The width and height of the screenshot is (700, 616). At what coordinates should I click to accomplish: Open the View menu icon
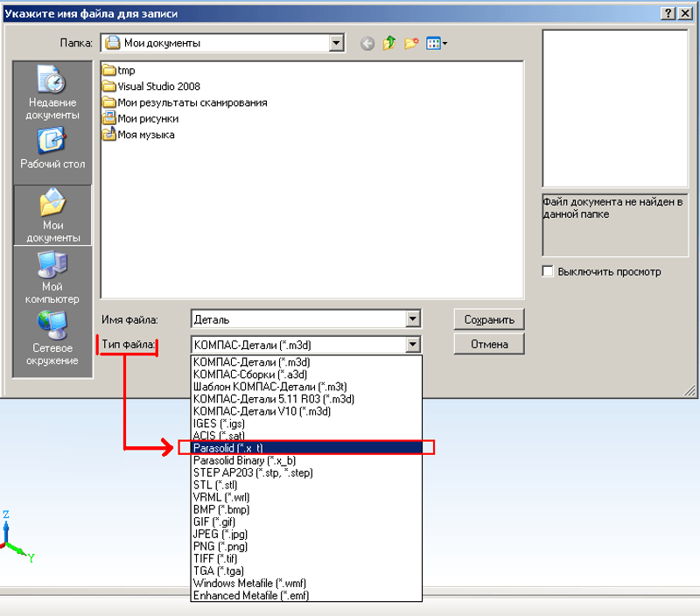[x=436, y=43]
